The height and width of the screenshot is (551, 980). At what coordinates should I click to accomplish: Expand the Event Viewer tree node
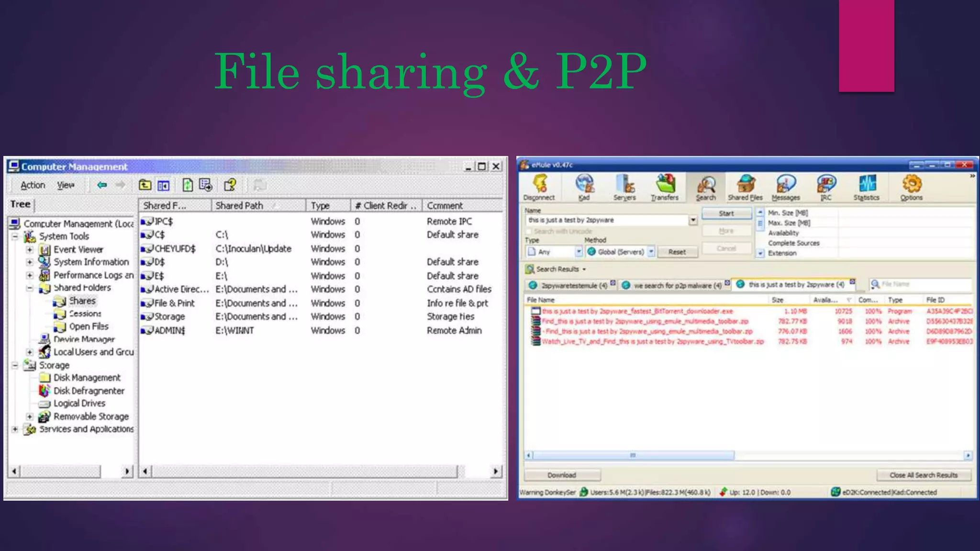[30, 250]
